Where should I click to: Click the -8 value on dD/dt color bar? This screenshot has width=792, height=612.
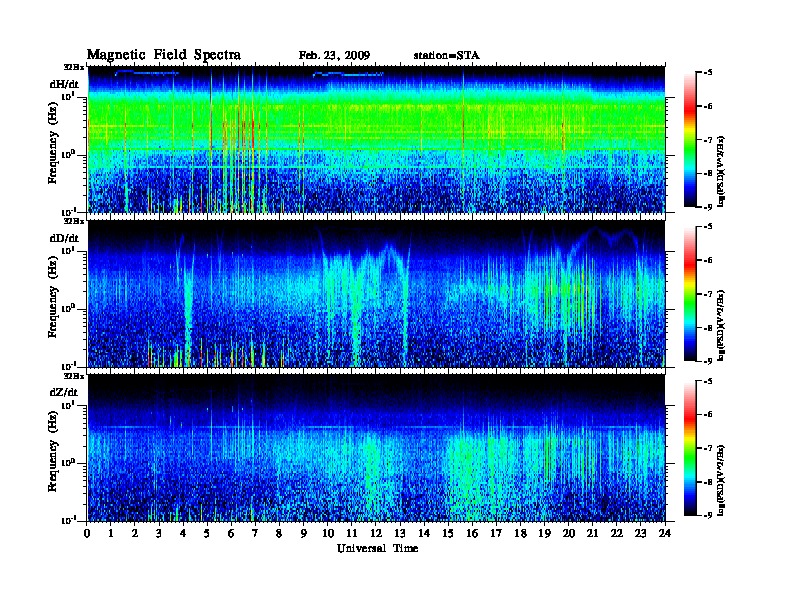(x=708, y=328)
